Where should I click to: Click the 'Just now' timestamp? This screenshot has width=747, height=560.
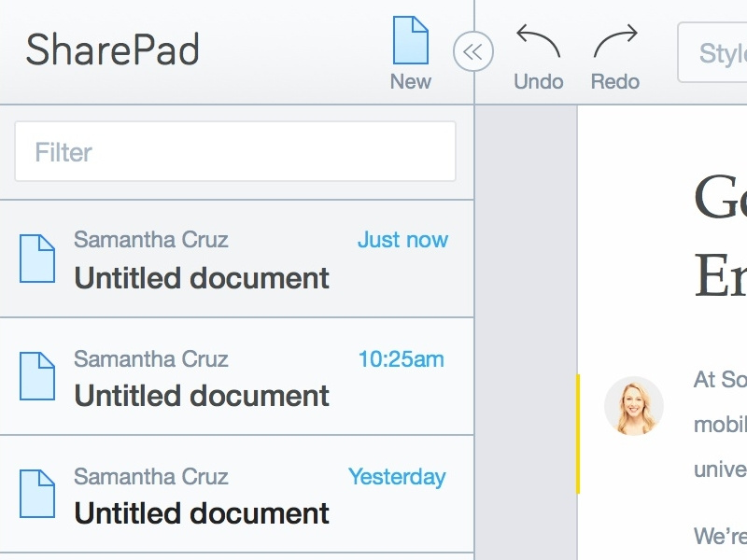point(402,240)
